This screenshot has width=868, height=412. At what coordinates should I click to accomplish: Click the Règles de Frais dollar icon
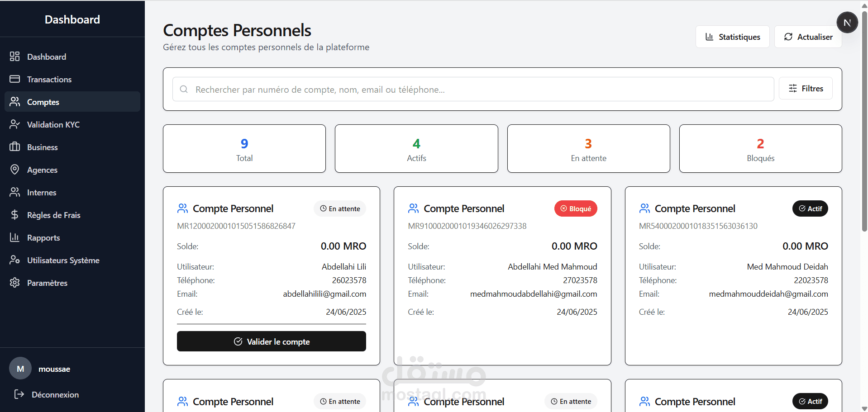pyautogui.click(x=14, y=215)
